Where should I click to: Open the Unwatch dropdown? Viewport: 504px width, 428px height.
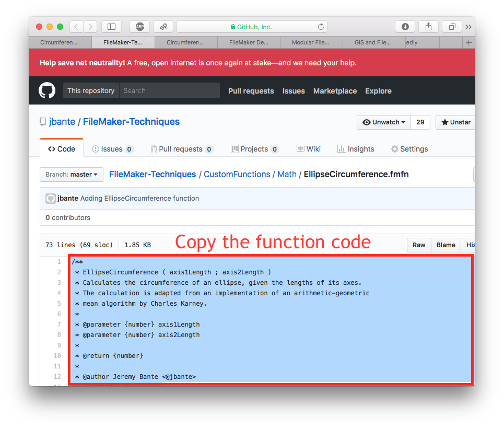click(x=384, y=122)
